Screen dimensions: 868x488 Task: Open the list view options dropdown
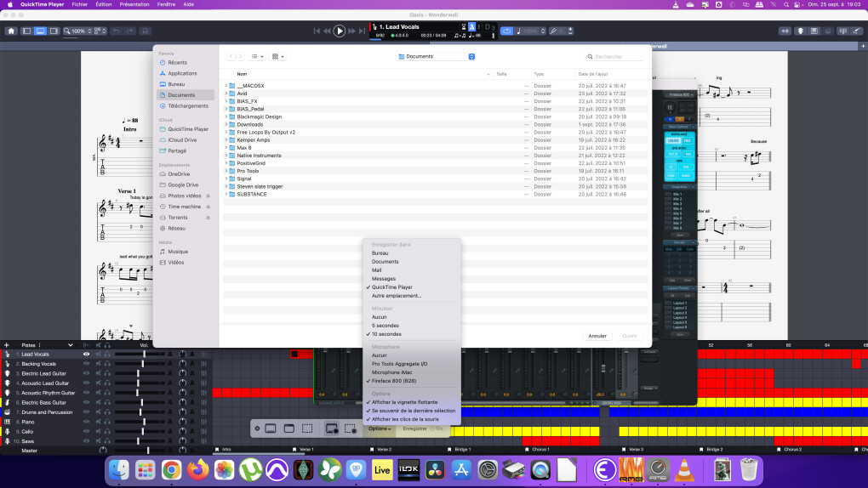pyautogui.click(x=257, y=56)
